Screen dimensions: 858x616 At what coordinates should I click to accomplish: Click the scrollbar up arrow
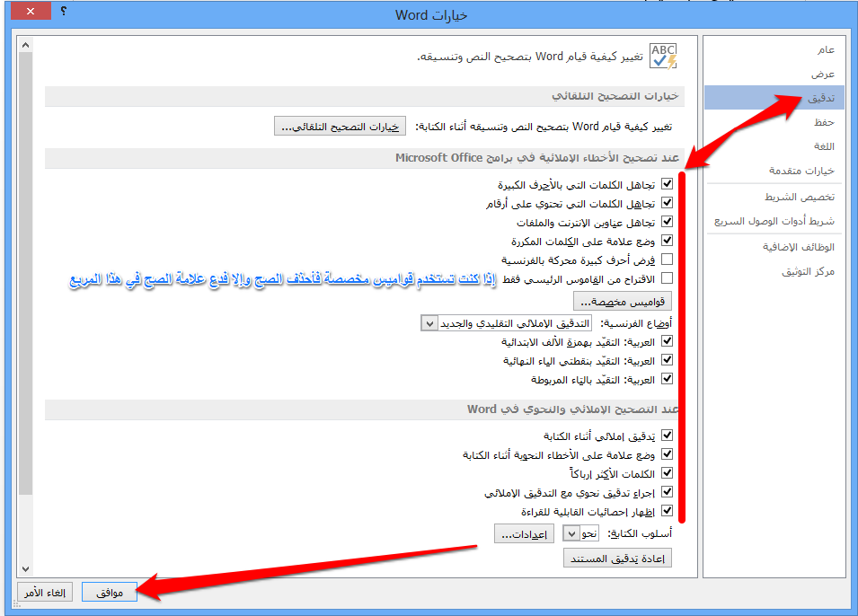pos(25,44)
